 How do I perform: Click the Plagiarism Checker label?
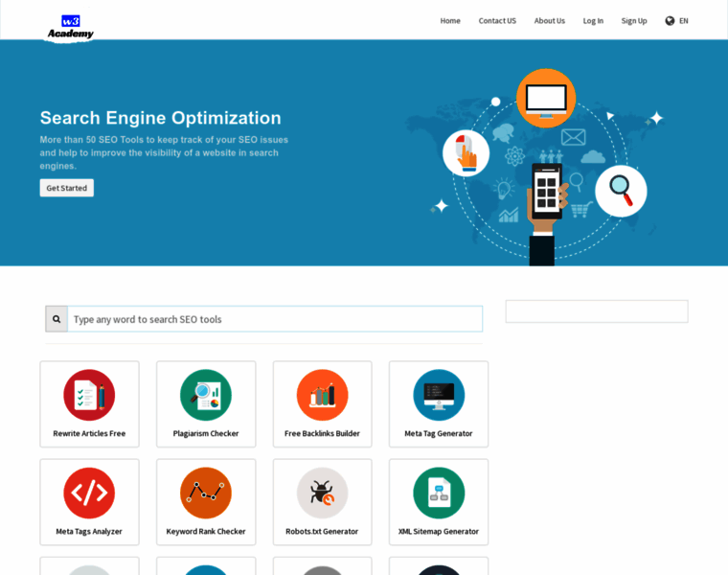(206, 433)
